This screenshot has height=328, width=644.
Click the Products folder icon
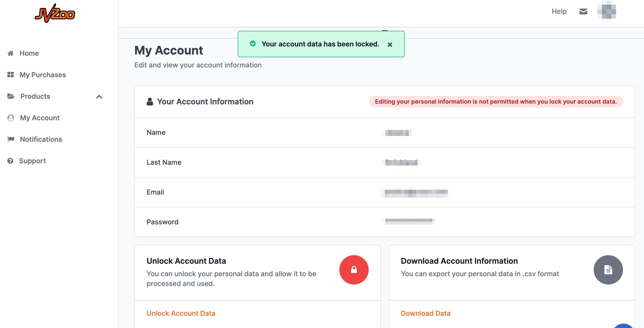point(11,96)
